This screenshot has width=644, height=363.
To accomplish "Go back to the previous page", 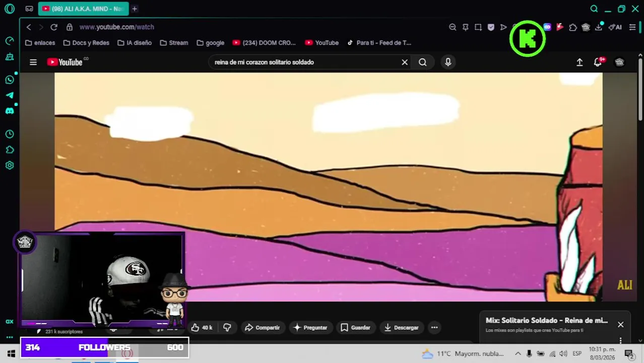I will click(29, 27).
